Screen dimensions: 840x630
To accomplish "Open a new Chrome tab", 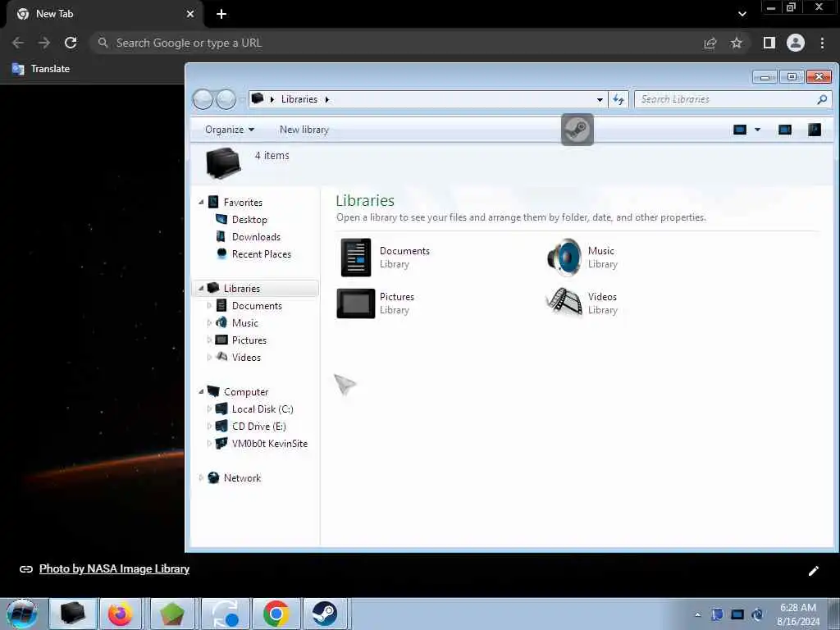I will point(221,14).
